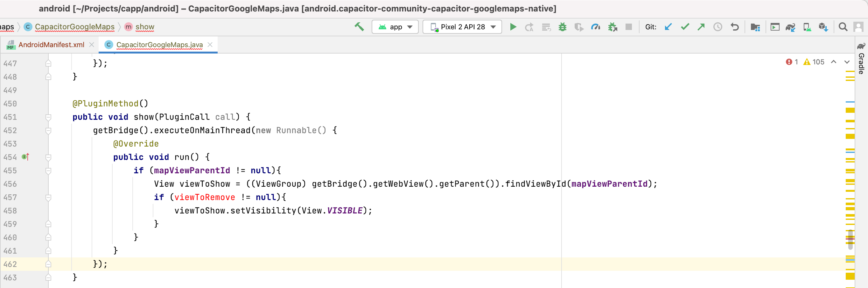The height and width of the screenshot is (288, 868).
Task: Click the warning count 105 indicator
Action: click(x=815, y=62)
